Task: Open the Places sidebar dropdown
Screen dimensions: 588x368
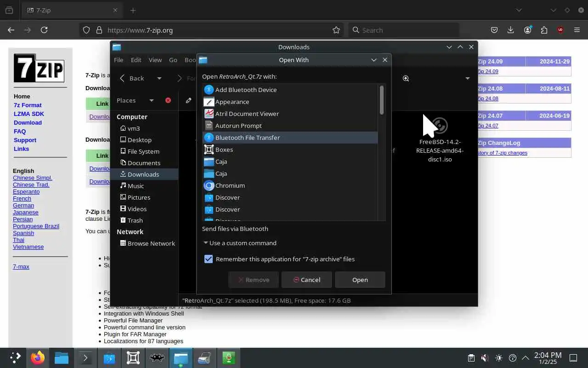Action: pyautogui.click(x=151, y=100)
